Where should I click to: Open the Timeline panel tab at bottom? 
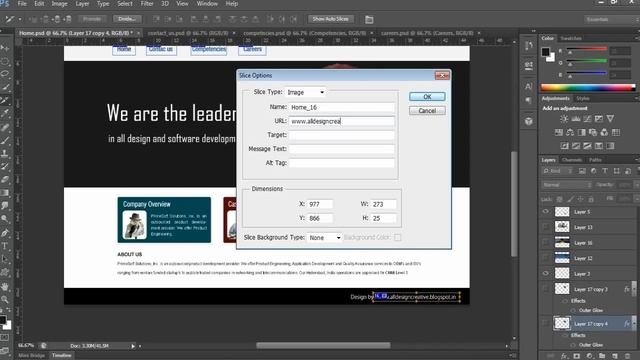61,356
